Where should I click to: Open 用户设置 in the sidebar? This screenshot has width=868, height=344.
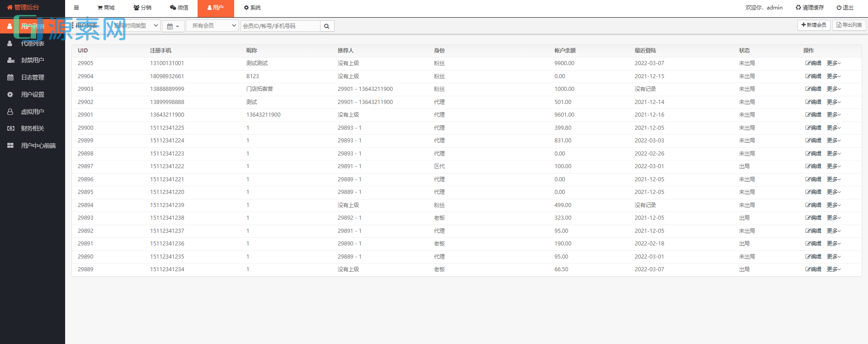click(x=33, y=94)
